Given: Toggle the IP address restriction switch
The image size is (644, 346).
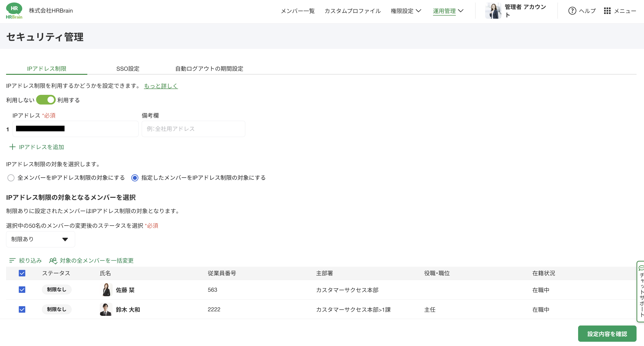Looking at the screenshot, I should 46,100.
